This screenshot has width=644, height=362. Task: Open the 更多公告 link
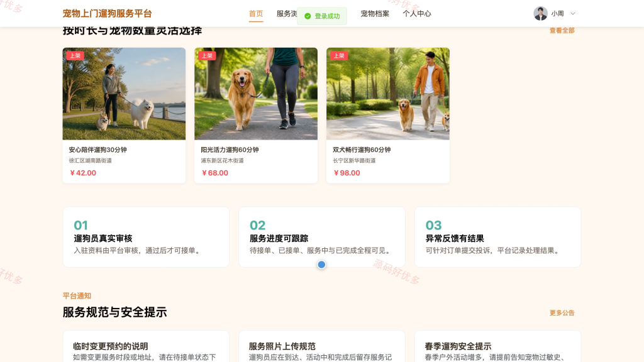pyautogui.click(x=562, y=313)
